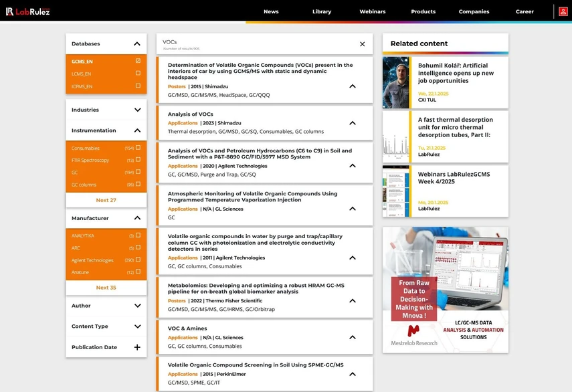The width and height of the screenshot is (572, 392).
Task: Click thermal desorption chromatogram thumbnail
Action: click(396, 136)
